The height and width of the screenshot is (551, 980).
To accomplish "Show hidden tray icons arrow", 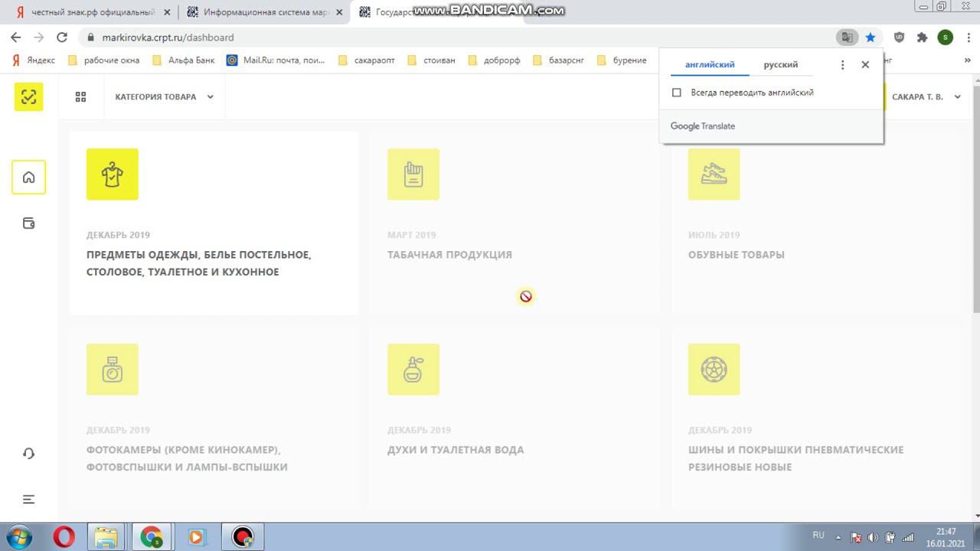I will 838,537.
